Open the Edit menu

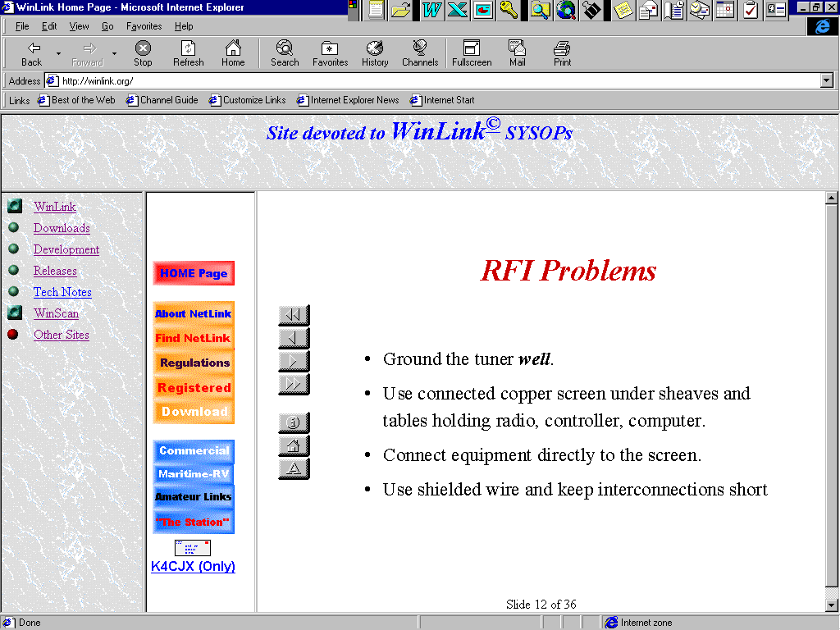(49, 26)
